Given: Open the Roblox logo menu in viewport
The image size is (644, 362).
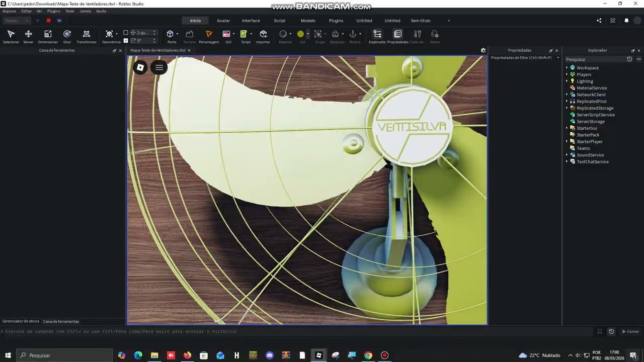Looking at the screenshot, I should pos(140,67).
